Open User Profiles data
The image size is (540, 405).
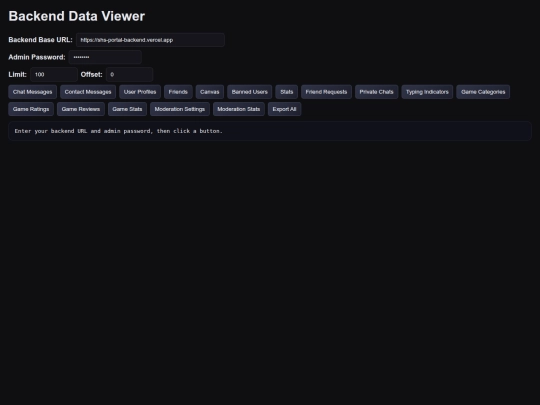tap(140, 92)
